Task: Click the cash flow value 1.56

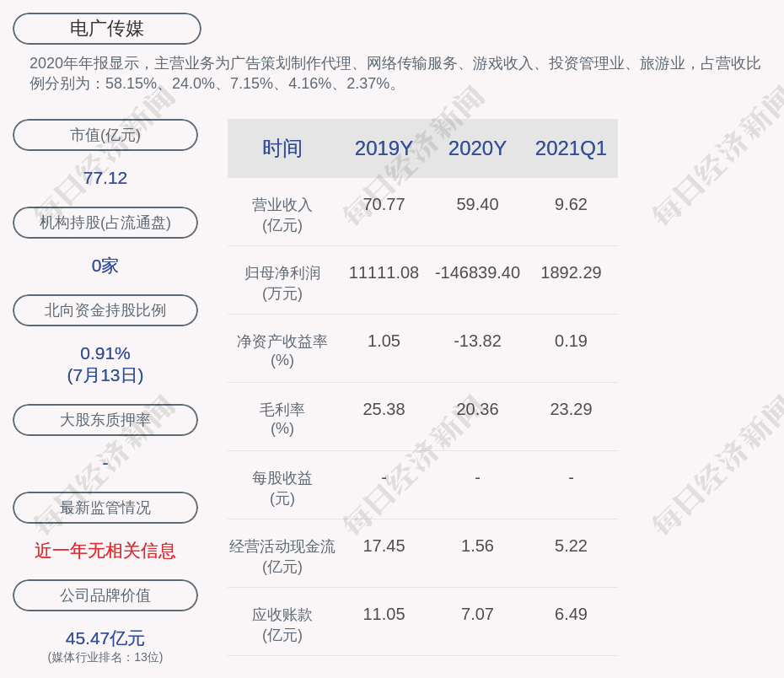Action: (477, 546)
